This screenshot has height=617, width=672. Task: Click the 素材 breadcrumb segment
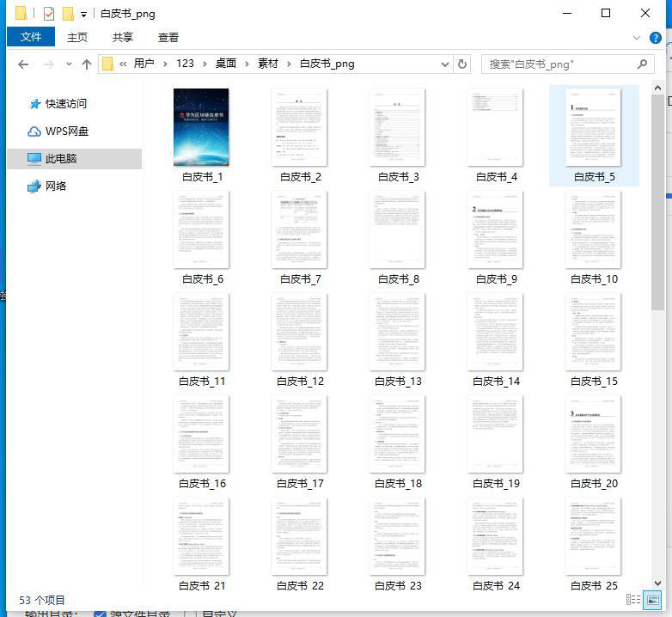(268, 64)
